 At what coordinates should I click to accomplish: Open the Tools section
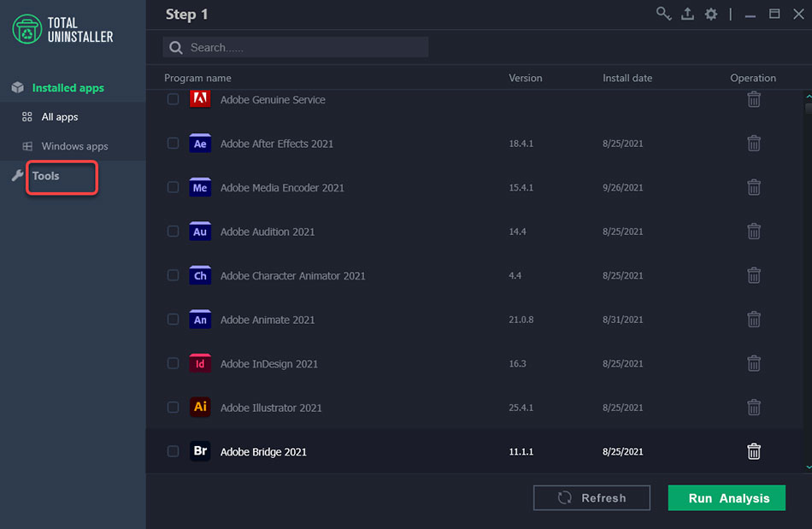point(45,175)
